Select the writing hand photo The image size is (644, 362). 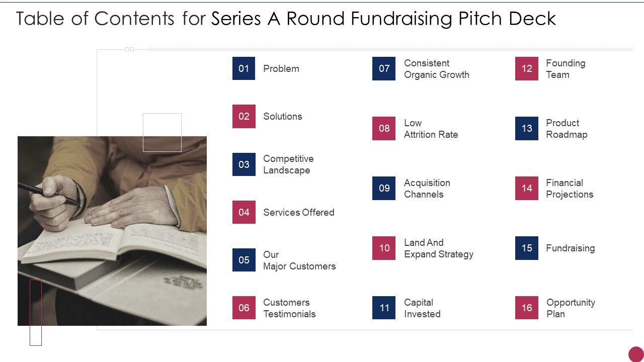(x=112, y=231)
